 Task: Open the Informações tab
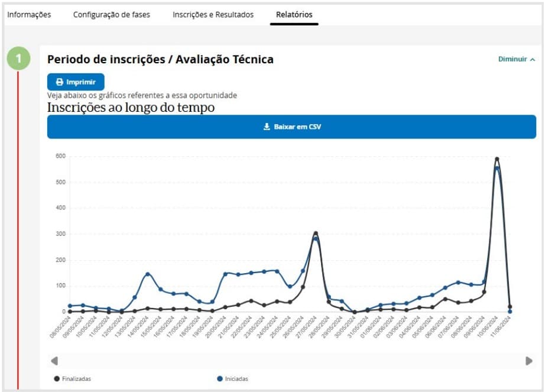point(29,15)
